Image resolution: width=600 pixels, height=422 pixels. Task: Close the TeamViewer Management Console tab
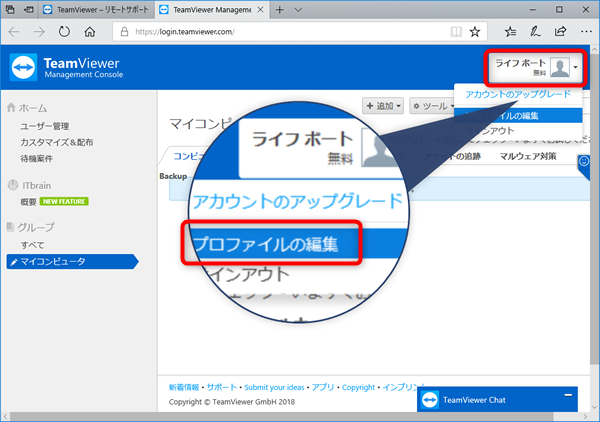coord(260,10)
